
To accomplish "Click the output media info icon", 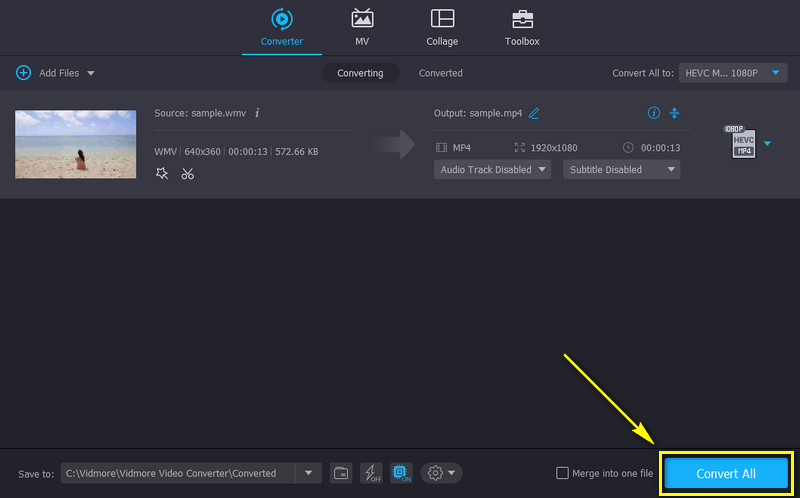I will [x=654, y=113].
